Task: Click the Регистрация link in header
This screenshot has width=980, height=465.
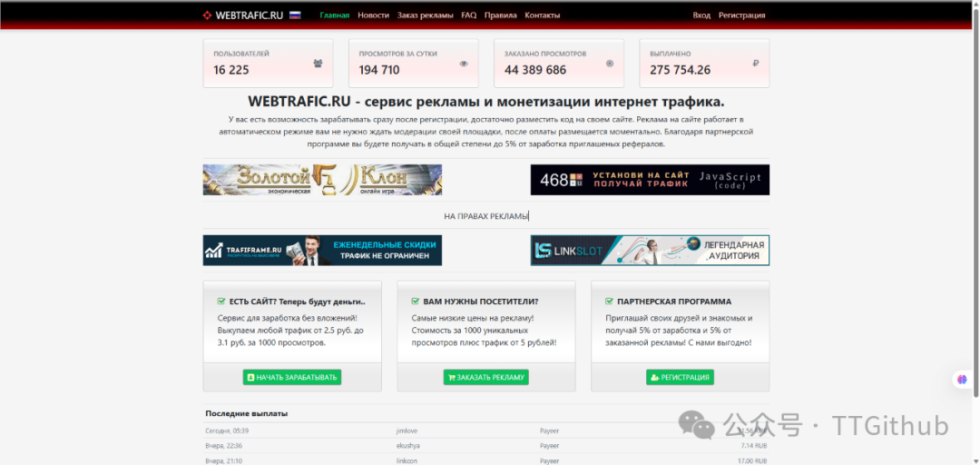Action: tap(742, 15)
